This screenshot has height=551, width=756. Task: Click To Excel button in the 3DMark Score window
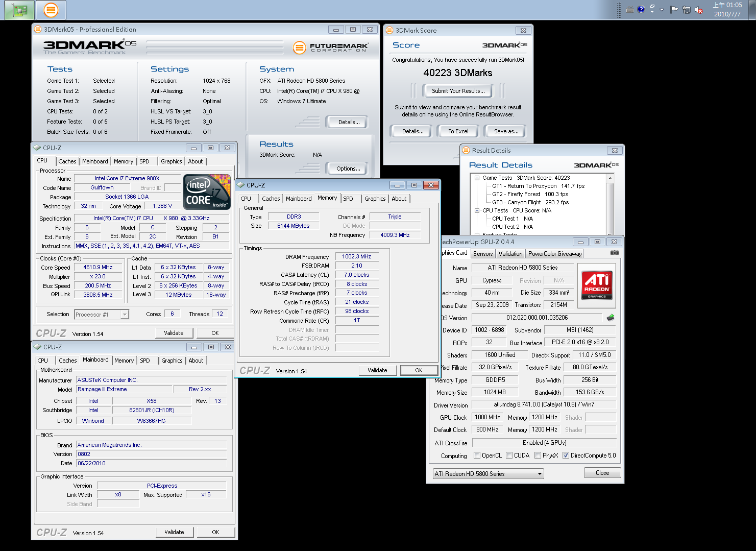458,131
